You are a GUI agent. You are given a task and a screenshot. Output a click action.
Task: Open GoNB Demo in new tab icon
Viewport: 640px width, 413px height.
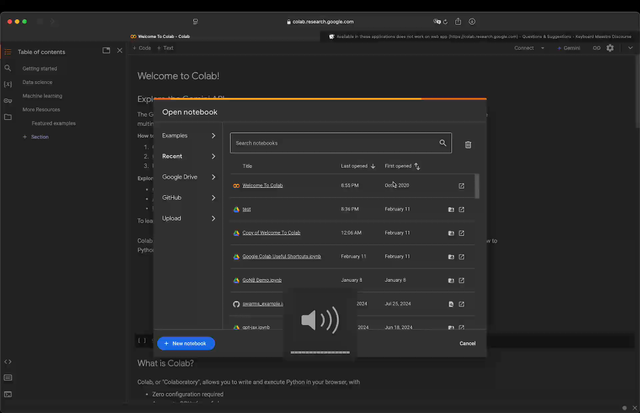pos(461,280)
